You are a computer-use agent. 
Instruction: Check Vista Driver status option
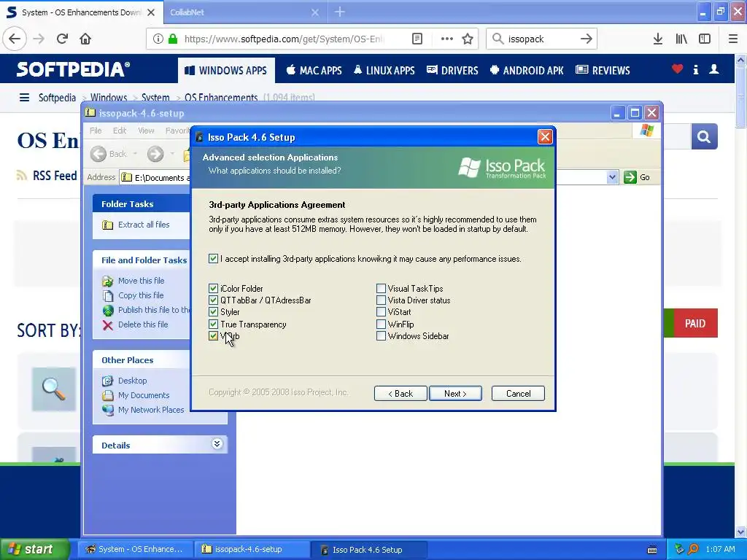point(381,300)
